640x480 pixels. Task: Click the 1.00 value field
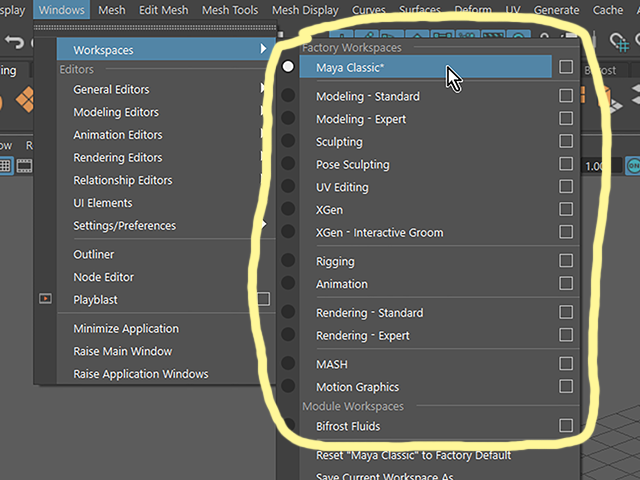[x=602, y=166]
